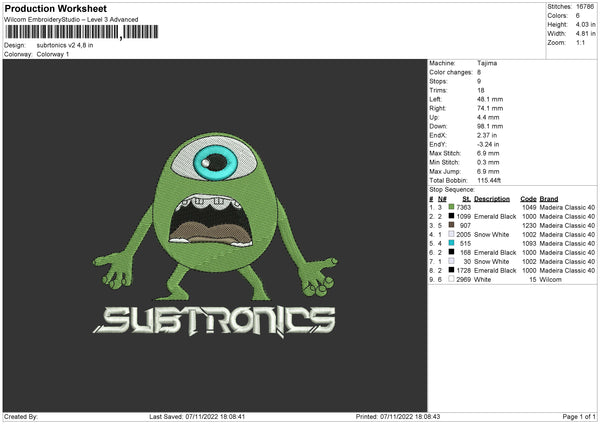600x424 pixels.
Task: Click the SUBTRONICS lettering in the design preview
Action: tap(214, 321)
